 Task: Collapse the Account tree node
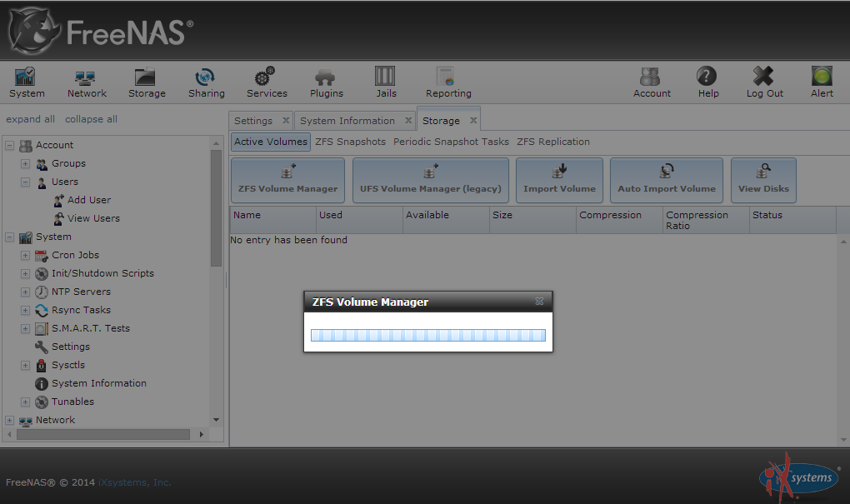(x=10, y=145)
